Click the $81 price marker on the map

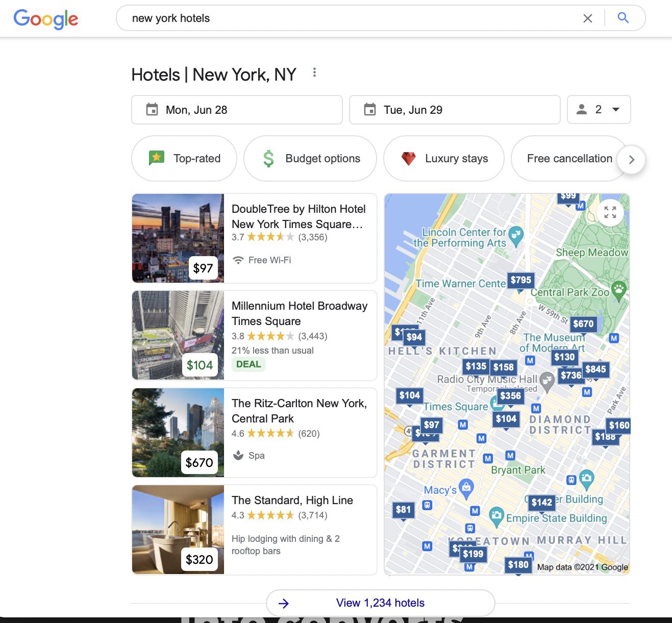click(x=404, y=509)
